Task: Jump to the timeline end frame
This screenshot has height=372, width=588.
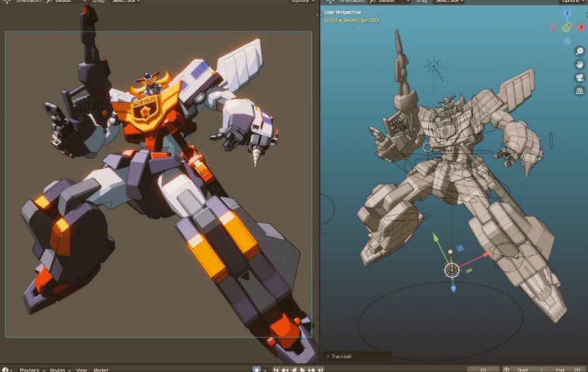Action: pos(320,369)
